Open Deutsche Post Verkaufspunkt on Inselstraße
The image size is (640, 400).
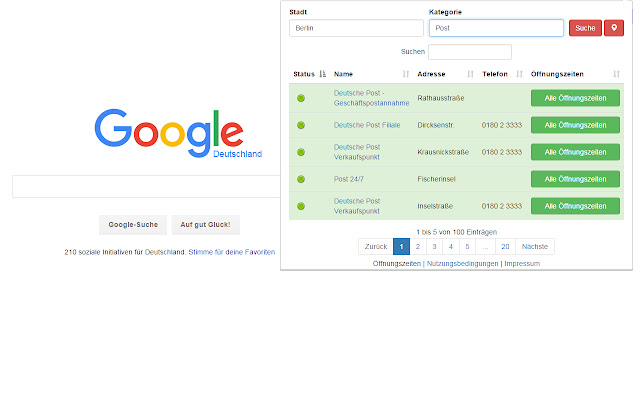click(x=357, y=206)
